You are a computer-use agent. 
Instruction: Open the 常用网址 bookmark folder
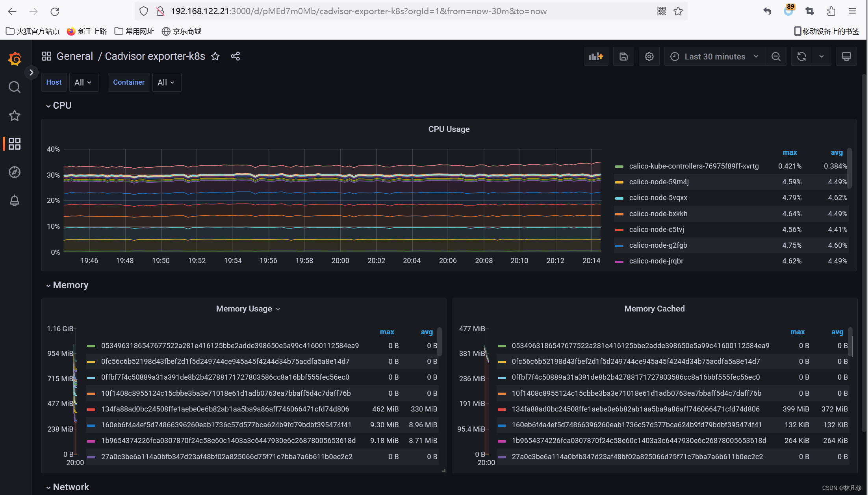(x=134, y=31)
